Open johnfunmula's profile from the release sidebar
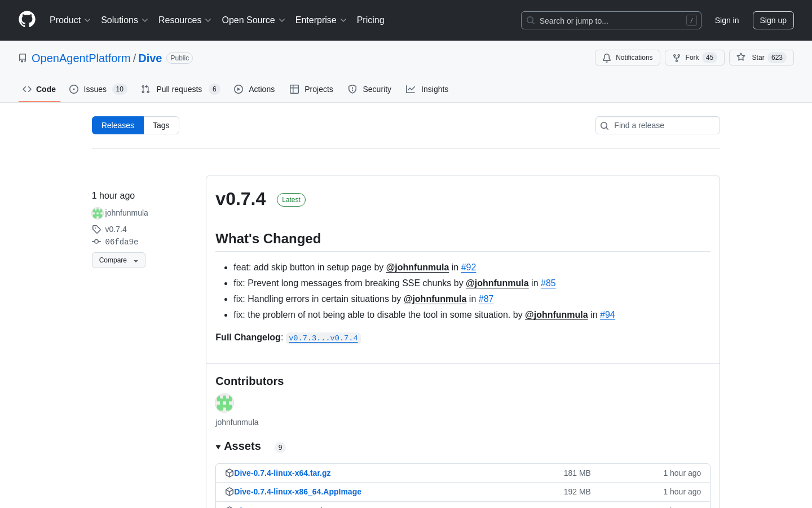This screenshot has height=508, width=812. coord(126,213)
